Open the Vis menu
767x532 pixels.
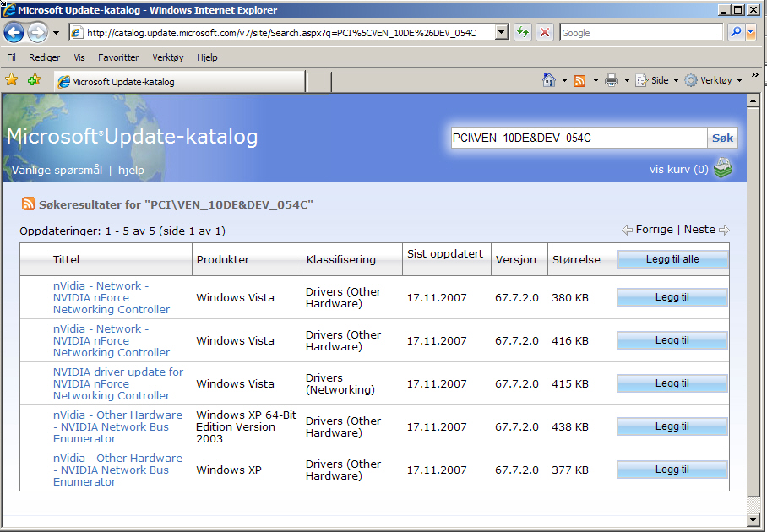pos(79,57)
